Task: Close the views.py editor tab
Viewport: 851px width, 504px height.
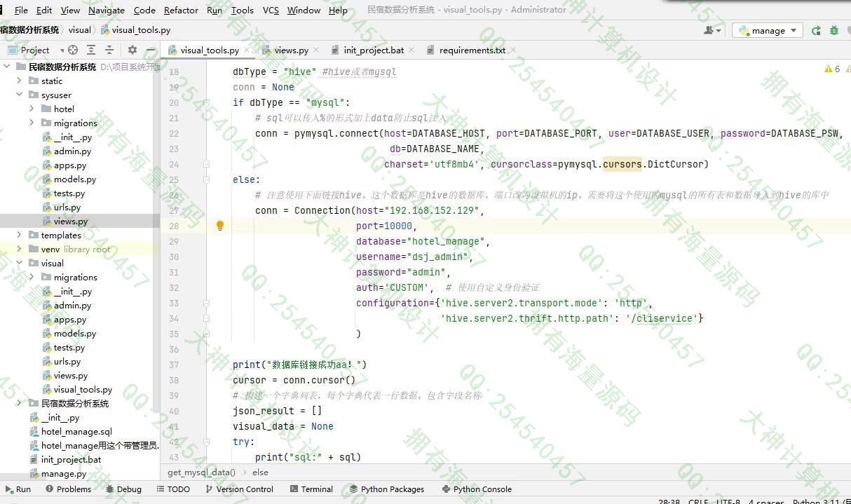Action: click(315, 50)
